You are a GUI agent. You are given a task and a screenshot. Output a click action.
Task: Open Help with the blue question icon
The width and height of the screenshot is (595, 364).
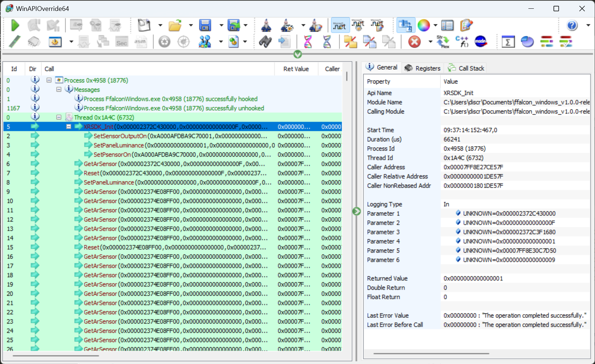pos(572,25)
